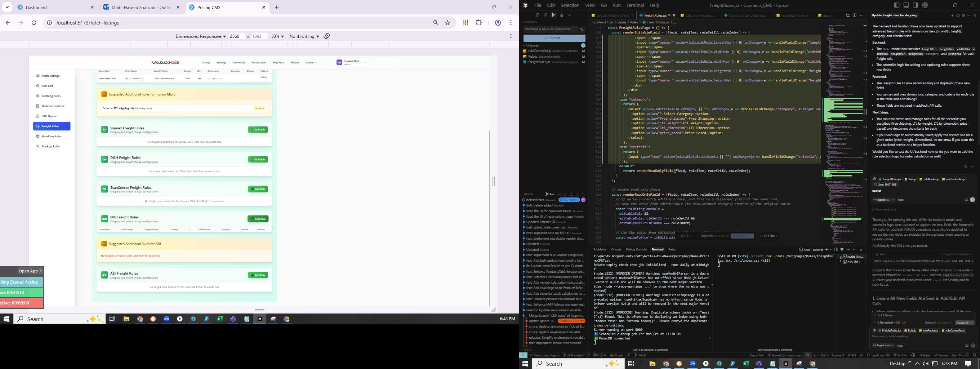Accept all changes in Cursor chat
Viewport: 980px width, 369px height.
click(x=964, y=323)
